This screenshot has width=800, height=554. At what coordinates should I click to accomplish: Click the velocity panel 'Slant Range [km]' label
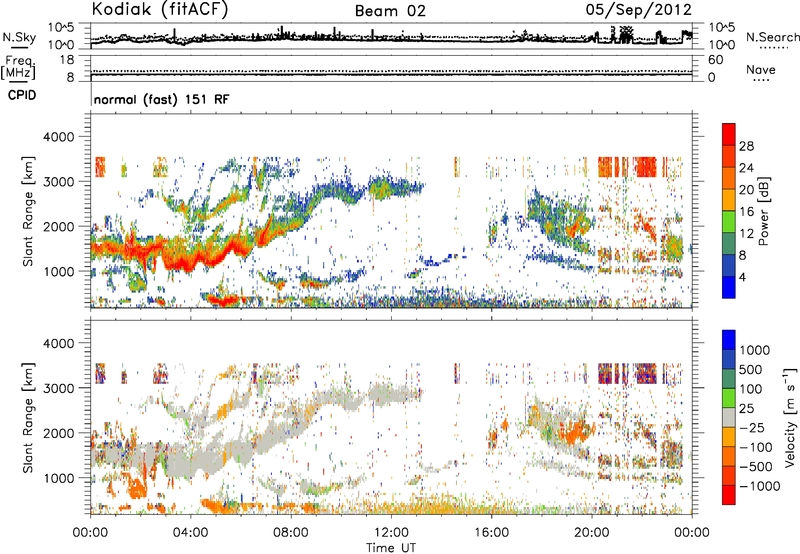[x=28, y=417]
